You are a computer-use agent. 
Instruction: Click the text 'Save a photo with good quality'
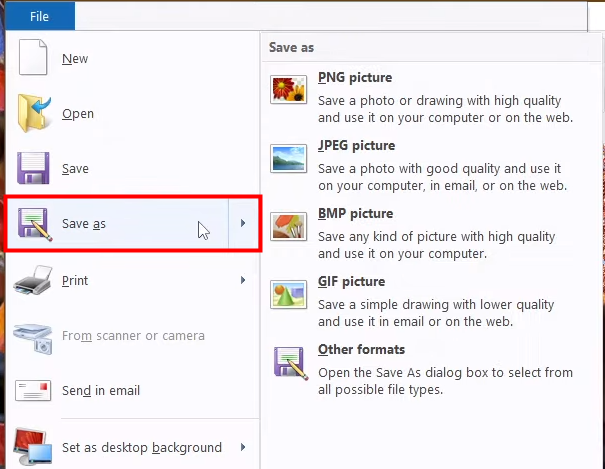[x=409, y=169]
